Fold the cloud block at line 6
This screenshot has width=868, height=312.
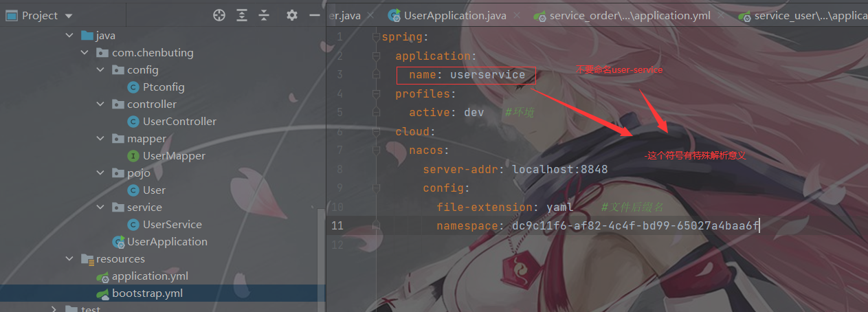(x=375, y=131)
